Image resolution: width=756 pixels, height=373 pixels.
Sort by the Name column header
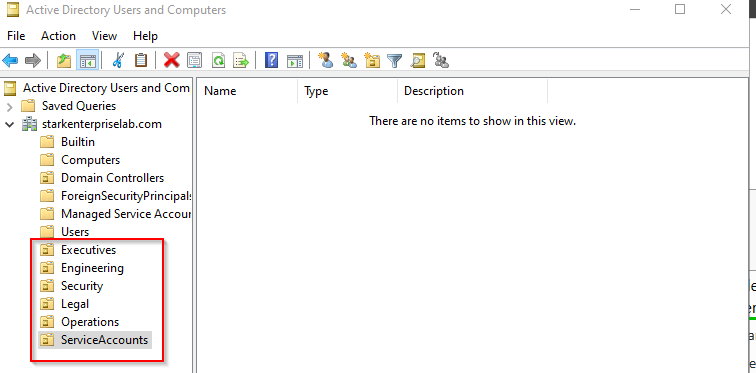247,91
